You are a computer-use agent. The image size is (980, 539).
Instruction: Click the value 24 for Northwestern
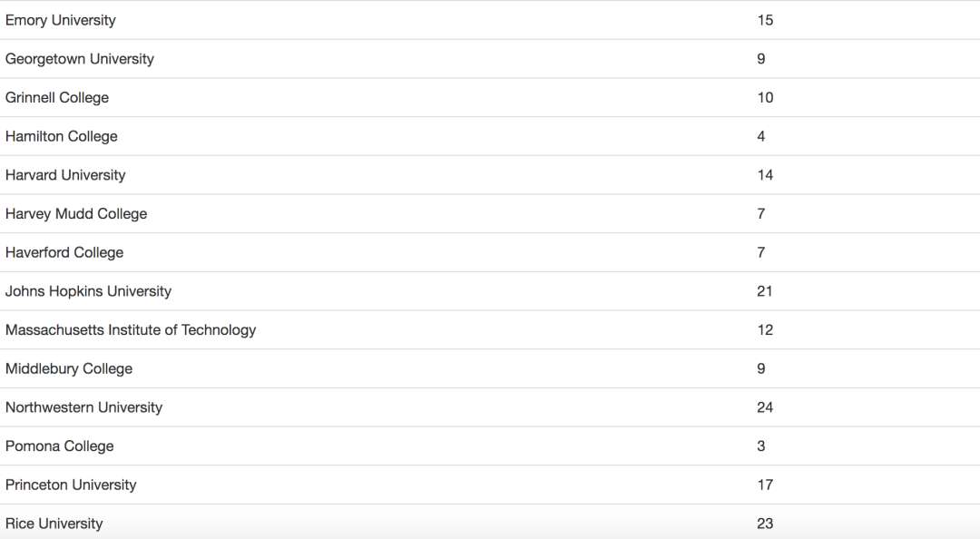tap(765, 407)
